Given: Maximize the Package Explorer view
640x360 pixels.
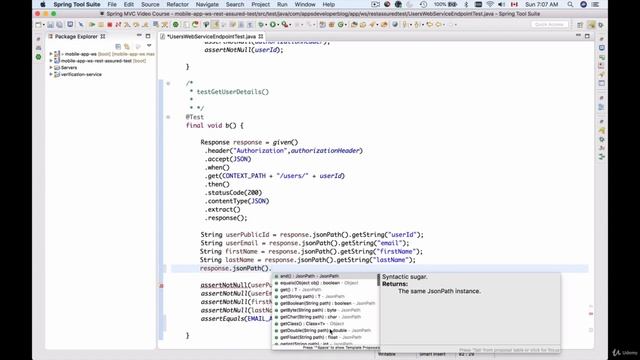Looking at the screenshot, I should pyautogui.click(x=148, y=36).
